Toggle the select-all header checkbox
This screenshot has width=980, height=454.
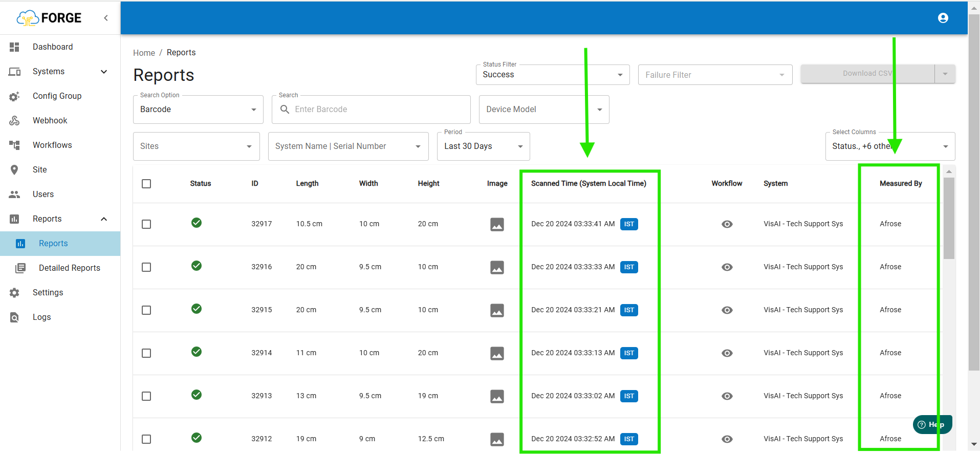click(146, 184)
